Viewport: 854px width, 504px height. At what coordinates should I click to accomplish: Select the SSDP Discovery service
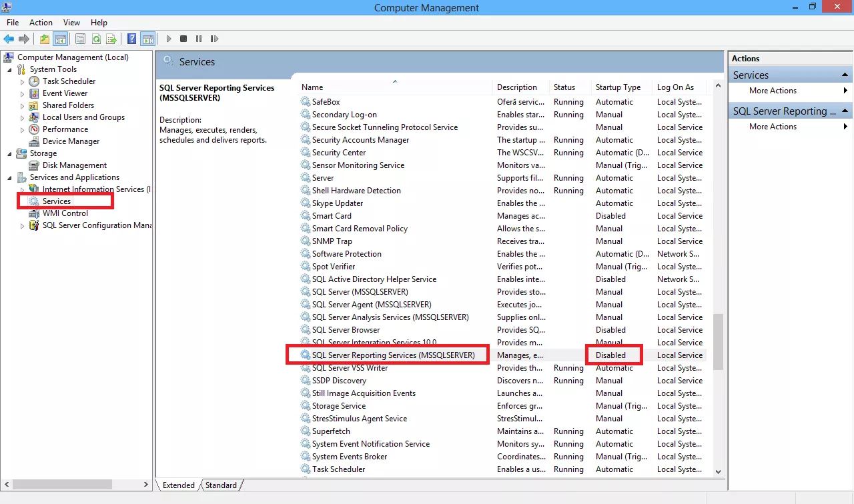pyautogui.click(x=502, y=381)
